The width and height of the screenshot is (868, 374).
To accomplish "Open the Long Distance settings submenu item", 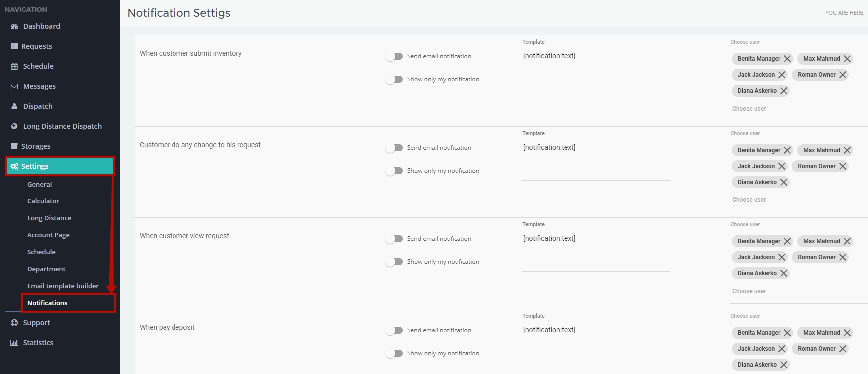I will tap(49, 218).
